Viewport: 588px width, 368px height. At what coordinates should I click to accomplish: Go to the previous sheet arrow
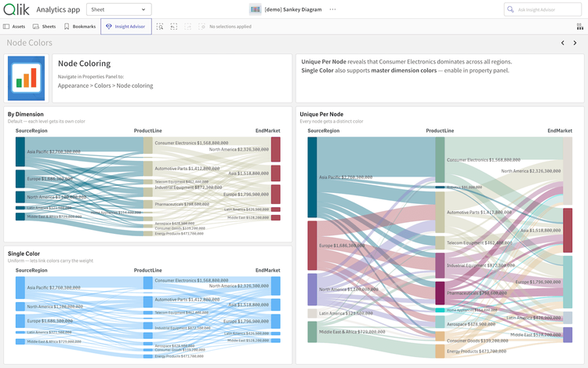click(x=562, y=43)
